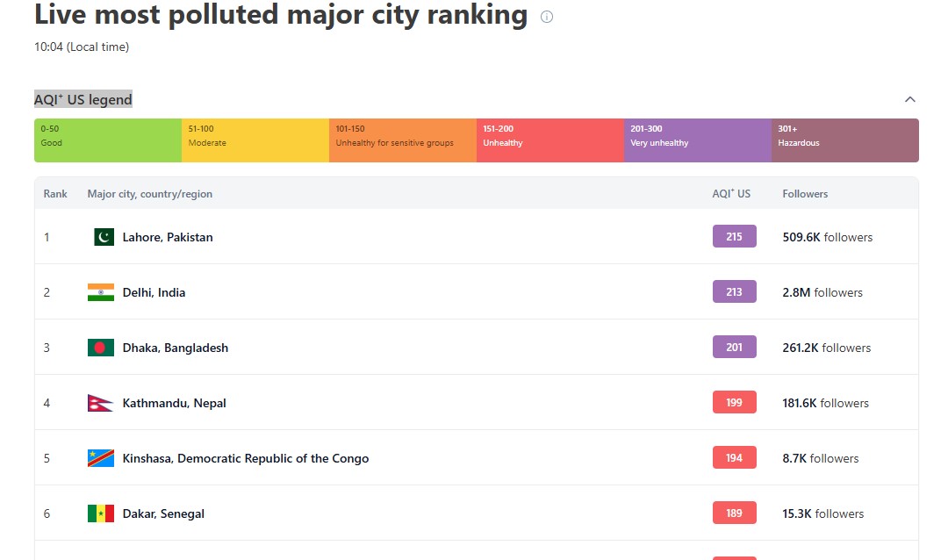Viewport: 948px width, 560px height.
Task: Open the Delhi, India city link
Action: point(154,292)
